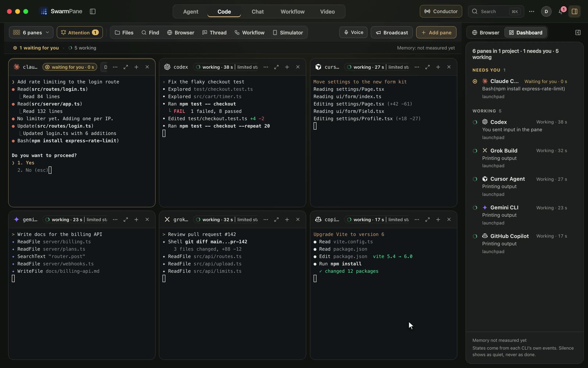Expand the codex pane to fullscreen
Image resolution: width=588 pixels, height=368 pixels.
[x=276, y=67]
